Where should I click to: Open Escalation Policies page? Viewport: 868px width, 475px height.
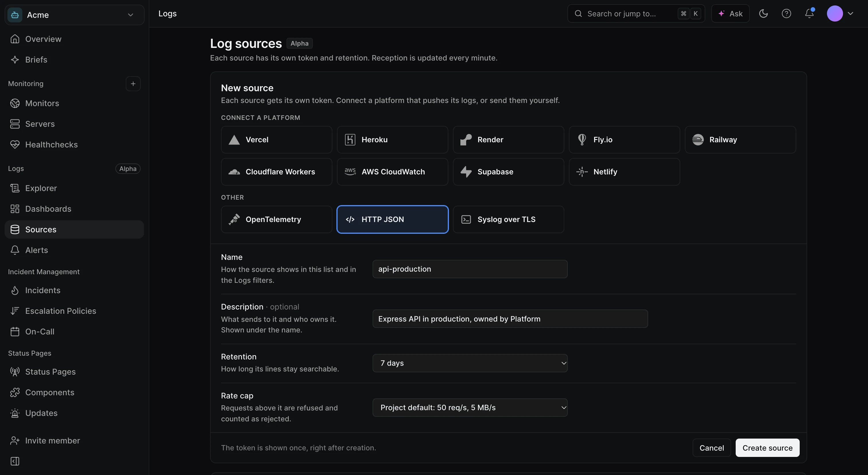pos(74,311)
